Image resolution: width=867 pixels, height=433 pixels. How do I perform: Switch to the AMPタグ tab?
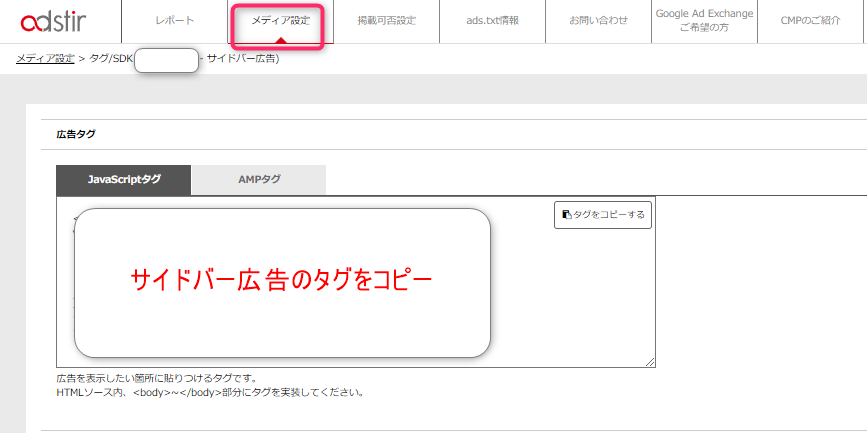(x=259, y=180)
